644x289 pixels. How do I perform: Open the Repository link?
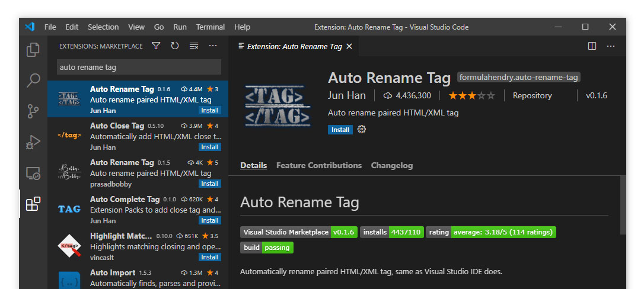533,95
